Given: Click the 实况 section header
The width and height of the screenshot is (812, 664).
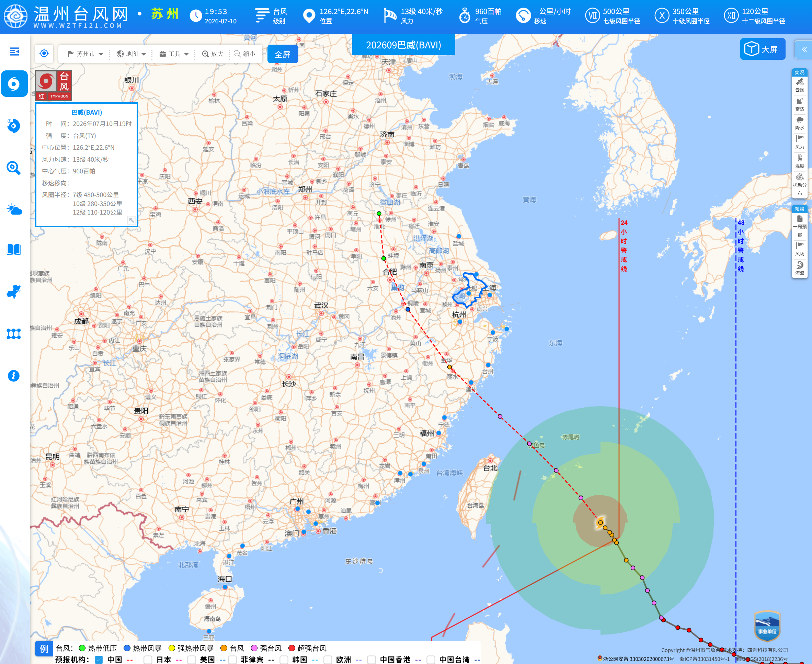Looking at the screenshot, I should tap(799, 72).
